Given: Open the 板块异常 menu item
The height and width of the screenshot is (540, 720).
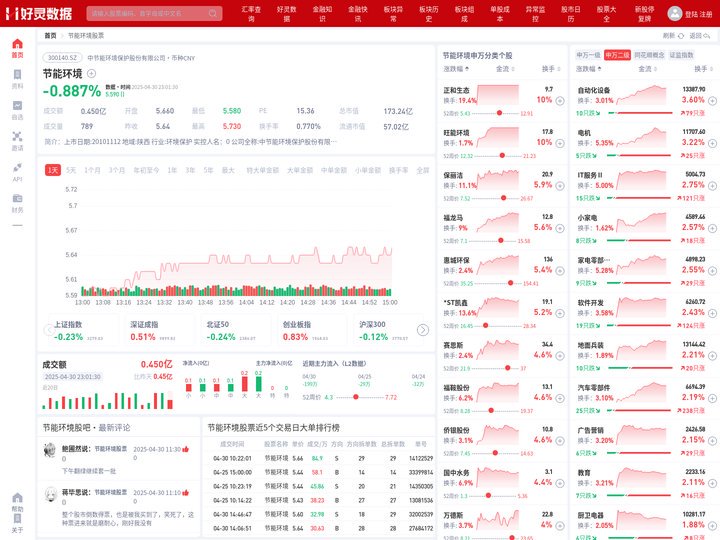Looking at the screenshot, I should pos(393,14).
